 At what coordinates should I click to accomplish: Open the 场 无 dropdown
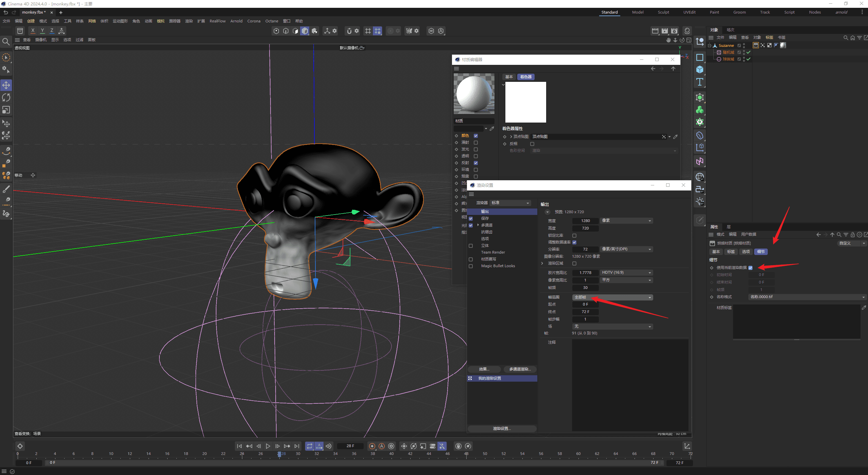pyautogui.click(x=613, y=327)
